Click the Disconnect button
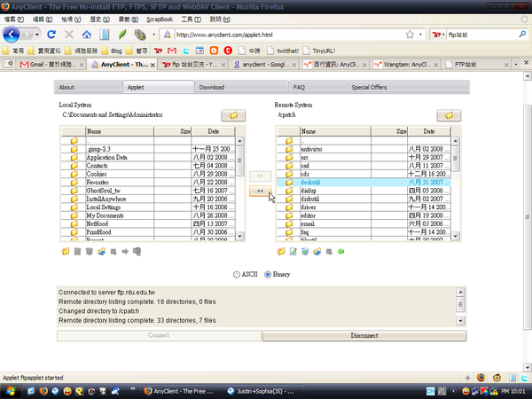This screenshot has height=399, width=532. click(364, 335)
